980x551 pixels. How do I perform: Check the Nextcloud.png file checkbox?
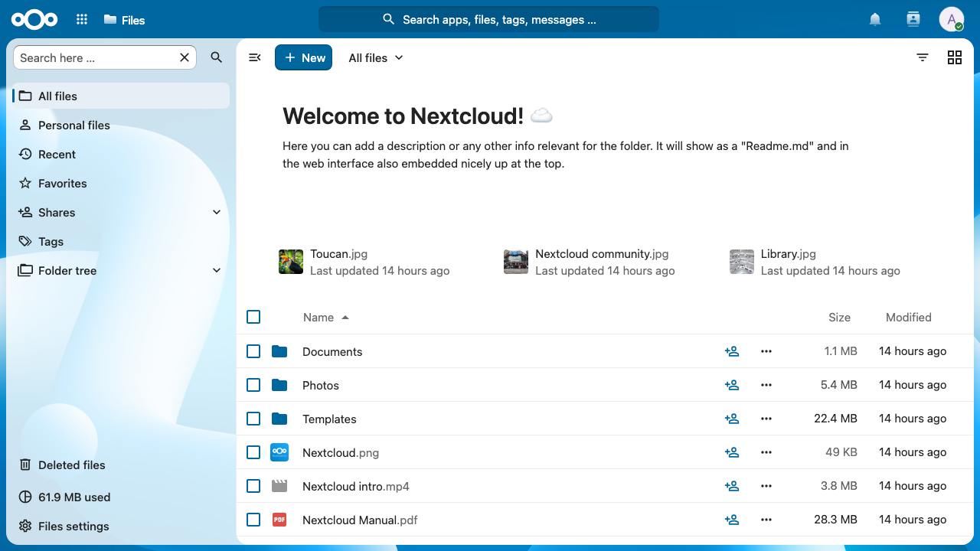253,452
